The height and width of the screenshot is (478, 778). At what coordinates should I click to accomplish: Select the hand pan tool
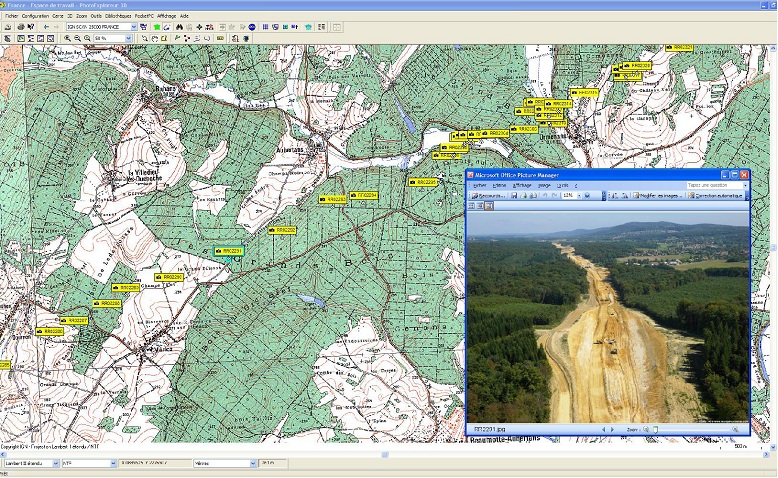point(154,38)
